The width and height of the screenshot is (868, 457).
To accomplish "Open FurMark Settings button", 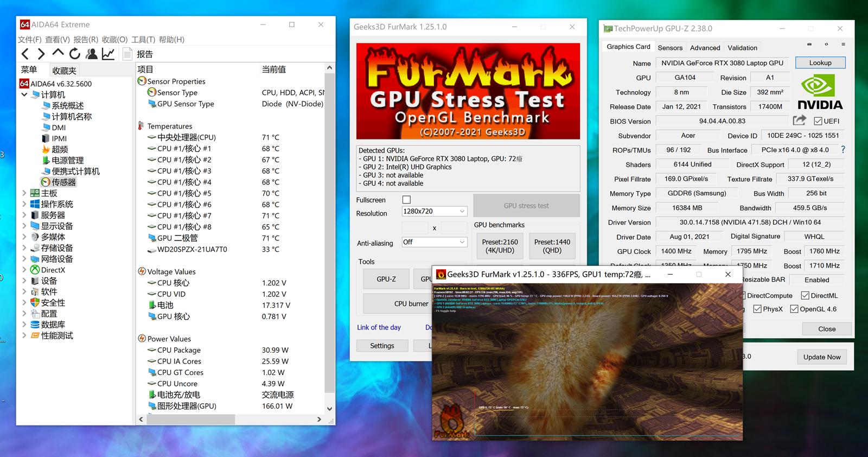I will click(x=382, y=346).
